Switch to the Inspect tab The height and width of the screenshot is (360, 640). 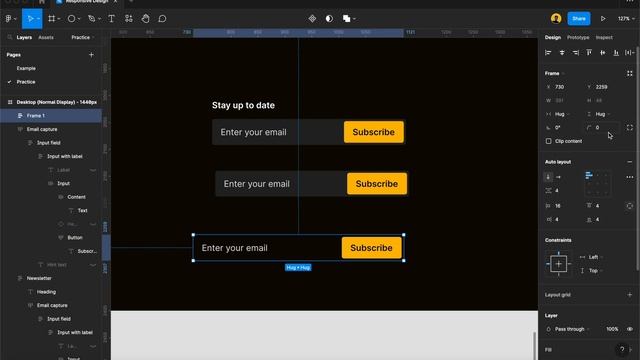pos(604,37)
